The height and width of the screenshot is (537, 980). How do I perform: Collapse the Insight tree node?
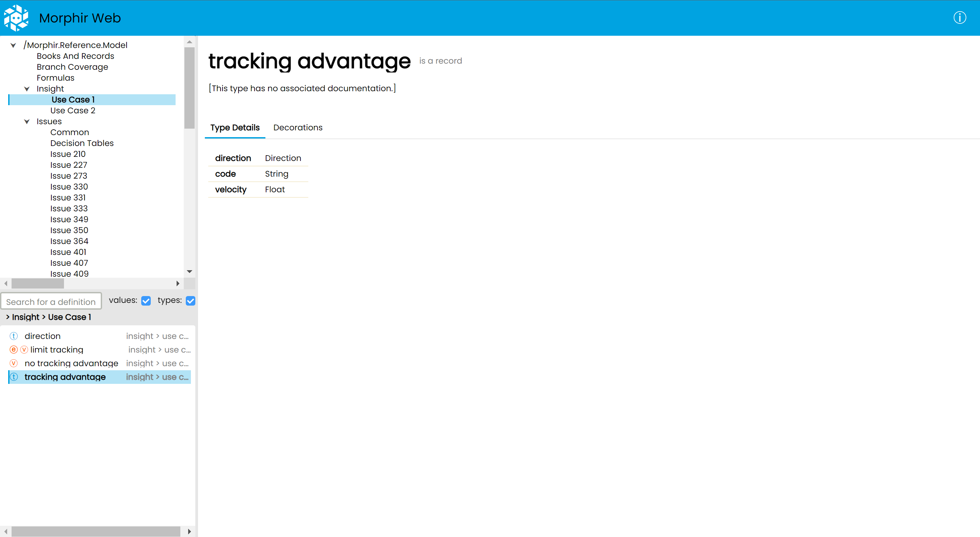27,89
